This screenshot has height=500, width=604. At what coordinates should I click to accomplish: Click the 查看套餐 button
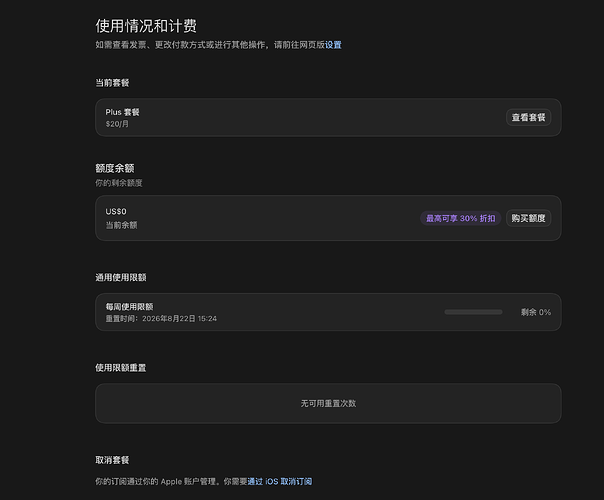tap(528, 117)
